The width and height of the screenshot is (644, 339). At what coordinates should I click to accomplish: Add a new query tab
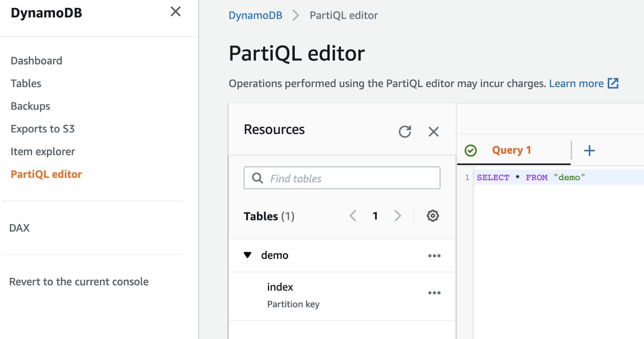coord(589,151)
